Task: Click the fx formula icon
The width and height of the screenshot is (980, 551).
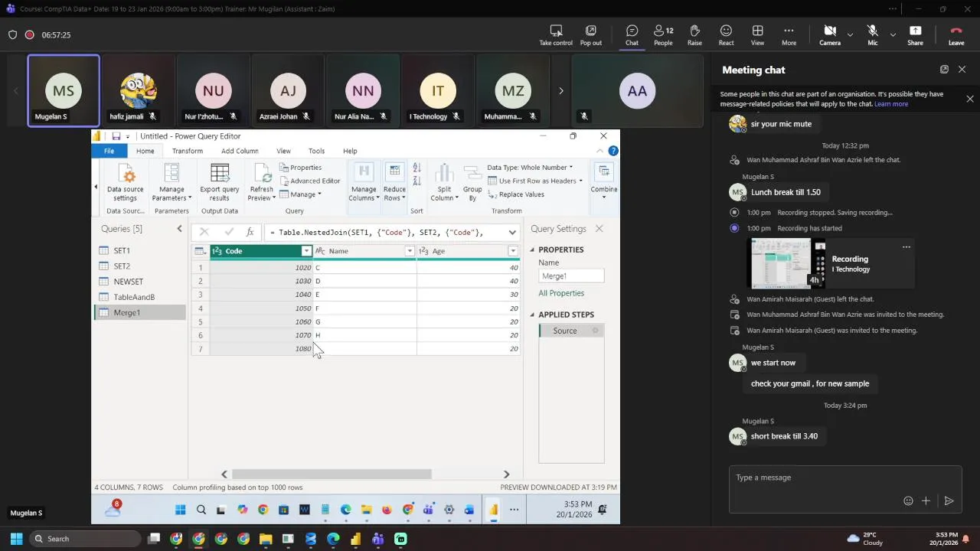Action: point(250,232)
